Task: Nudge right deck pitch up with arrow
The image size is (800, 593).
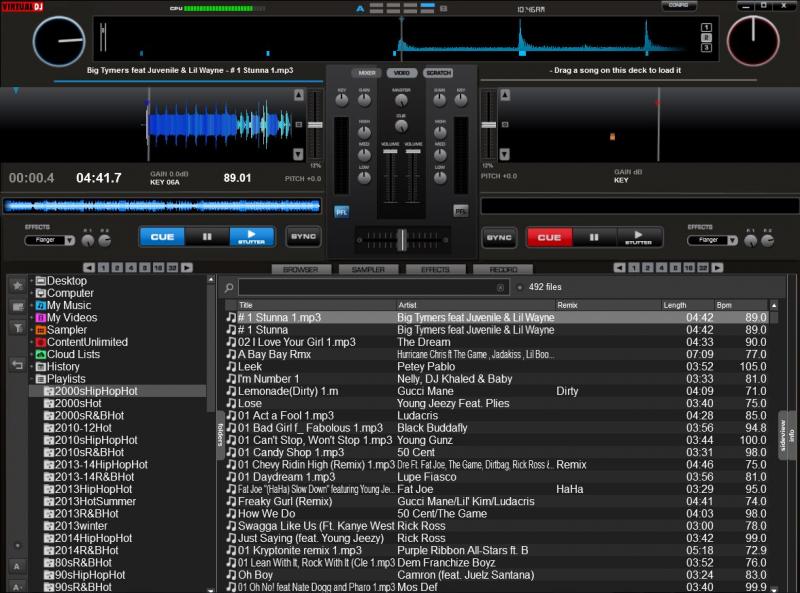Action: [505, 95]
